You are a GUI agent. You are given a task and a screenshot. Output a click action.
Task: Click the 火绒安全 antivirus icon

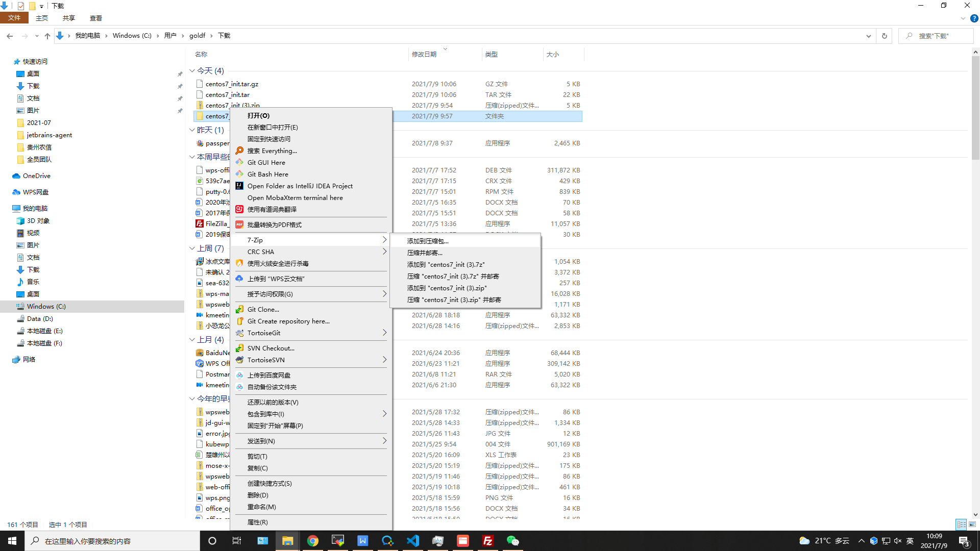[239, 263]
